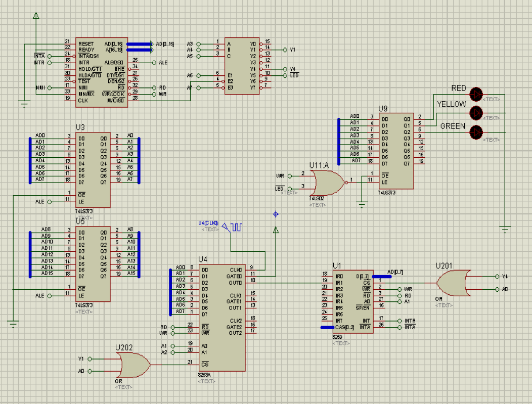This screenshot has width=532, height=404.
Task: Click the "U202" reference label
Action: [x=124, y=348]
